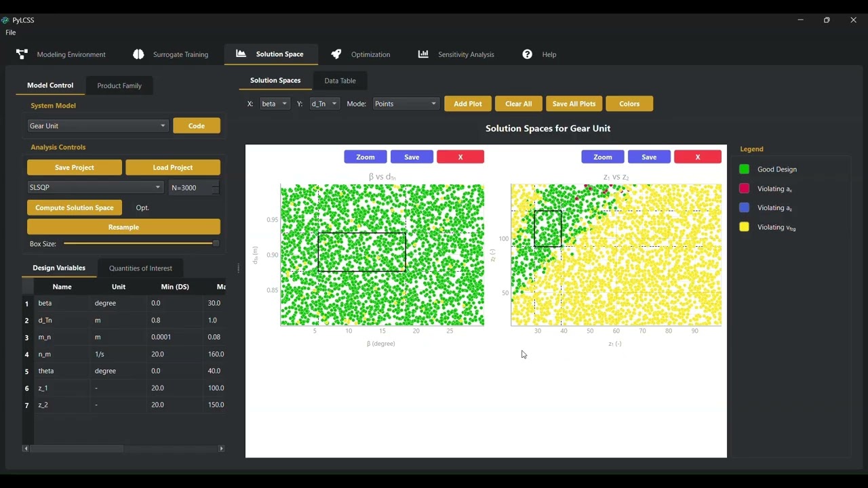Save the β vs d_Tn plot

coord(412,157)
